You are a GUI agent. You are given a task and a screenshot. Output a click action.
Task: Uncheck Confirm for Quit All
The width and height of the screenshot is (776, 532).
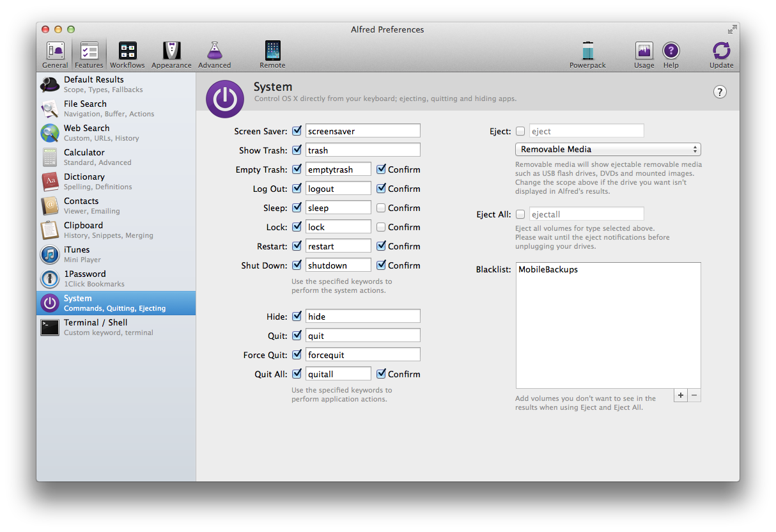click(381, 374)
